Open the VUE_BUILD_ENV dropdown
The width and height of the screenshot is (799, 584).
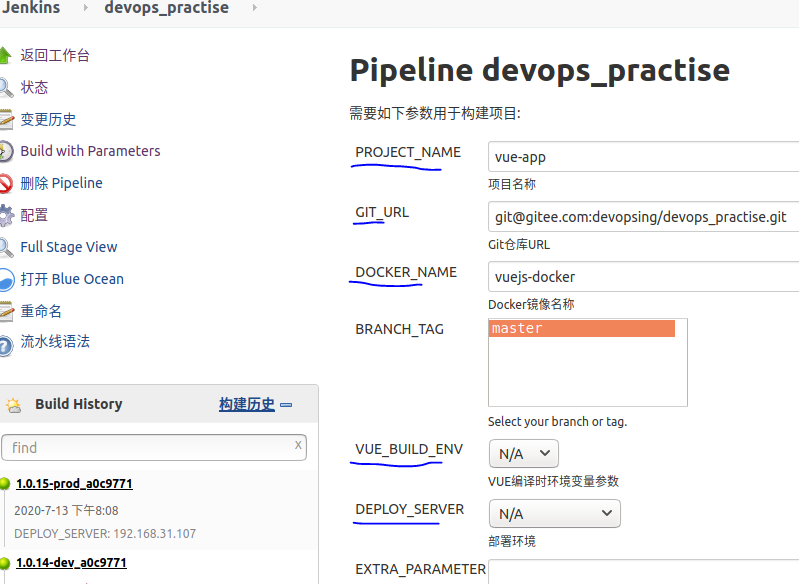point(524,454)
